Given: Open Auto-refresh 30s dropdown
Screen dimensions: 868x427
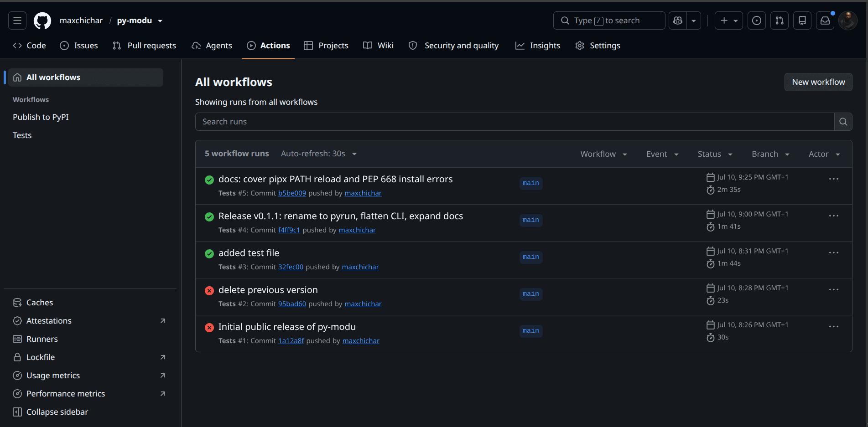Looking at the screenshot, I should (x=319, y=154).
